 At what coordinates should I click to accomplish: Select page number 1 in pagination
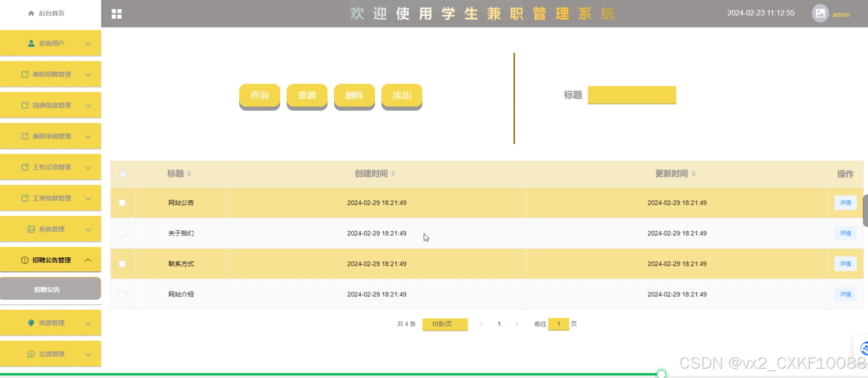[499, 324]
